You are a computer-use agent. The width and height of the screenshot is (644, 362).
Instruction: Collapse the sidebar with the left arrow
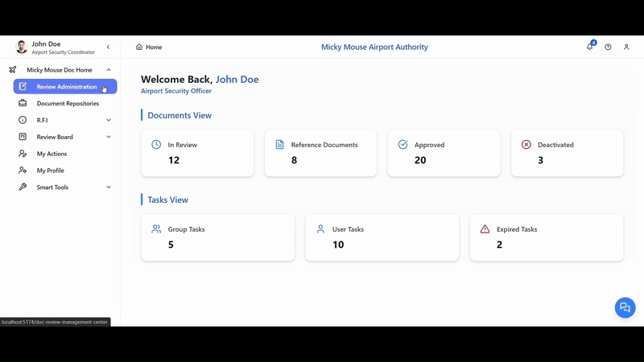pyautogui.click(x=108, y=47)
